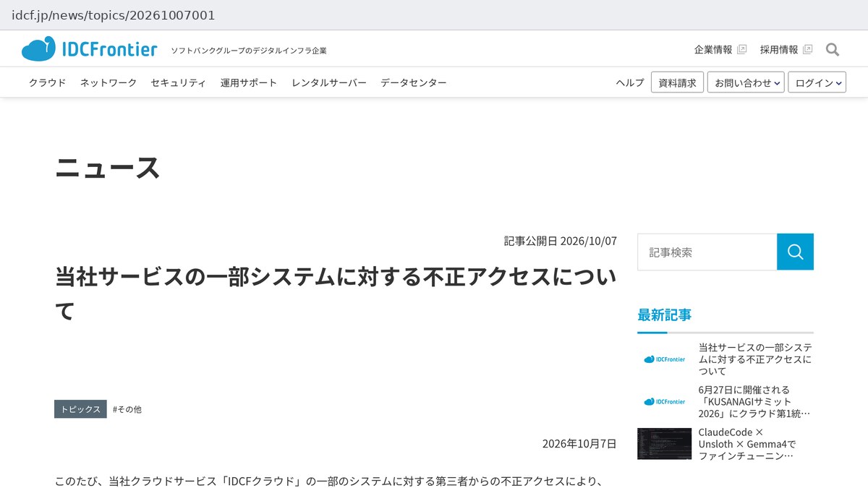Focus the 記事検索 input field
868x488 pixels.
coord(707,252)
